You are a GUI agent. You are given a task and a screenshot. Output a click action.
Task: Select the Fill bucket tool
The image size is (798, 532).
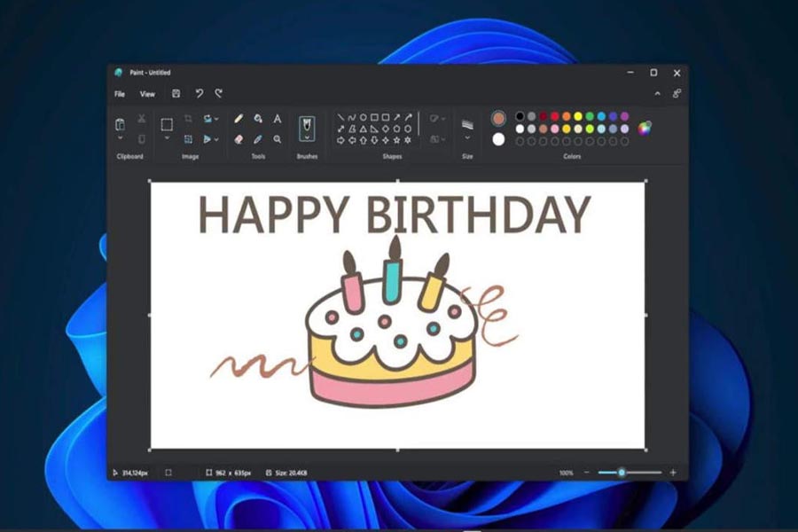click(258, 119)
